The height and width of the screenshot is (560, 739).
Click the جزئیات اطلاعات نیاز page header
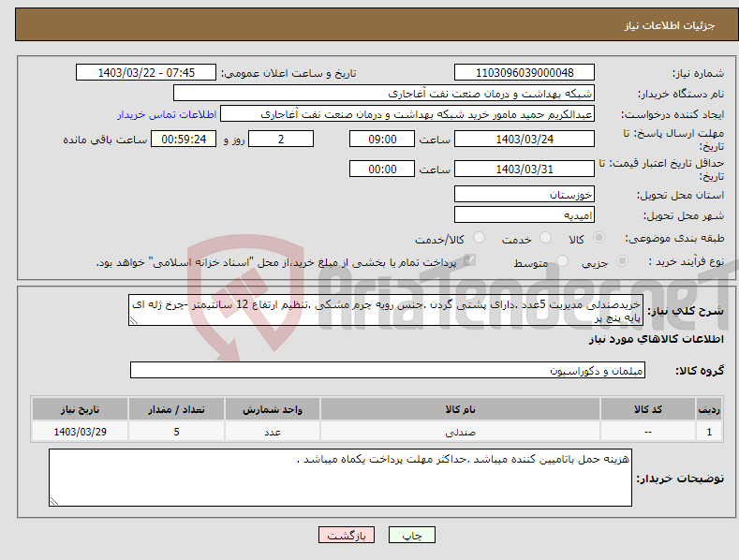pos(670,25)
